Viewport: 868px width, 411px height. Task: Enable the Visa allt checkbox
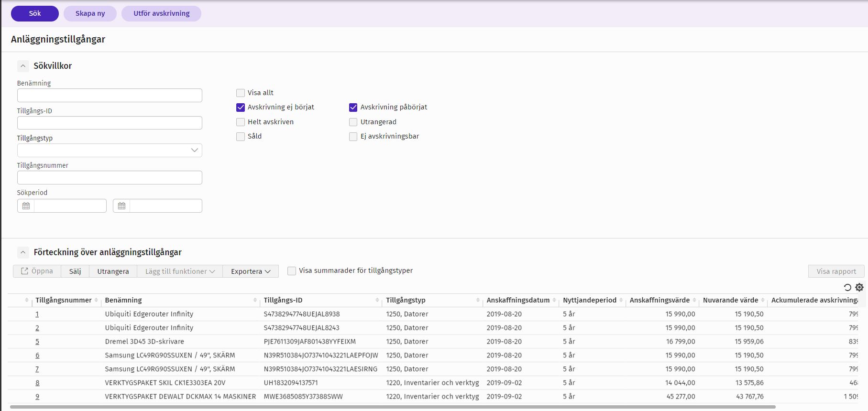241,93
